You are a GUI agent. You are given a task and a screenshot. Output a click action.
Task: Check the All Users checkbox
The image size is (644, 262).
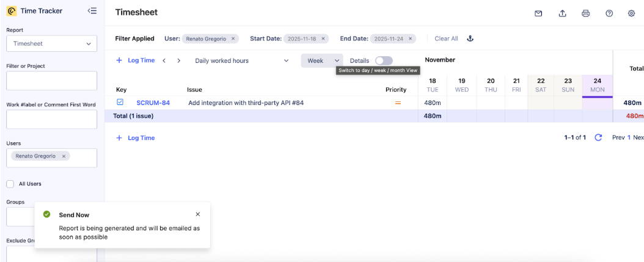tap(10, 184)
